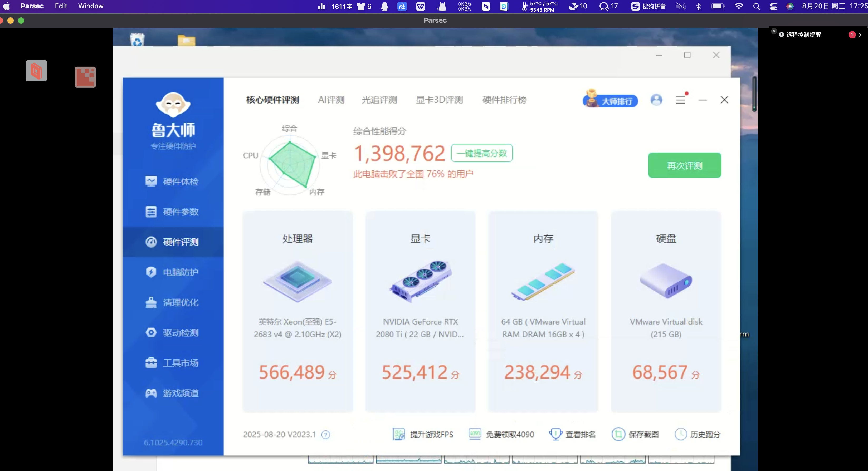Click the help question mark beside version date

point(325,435)
